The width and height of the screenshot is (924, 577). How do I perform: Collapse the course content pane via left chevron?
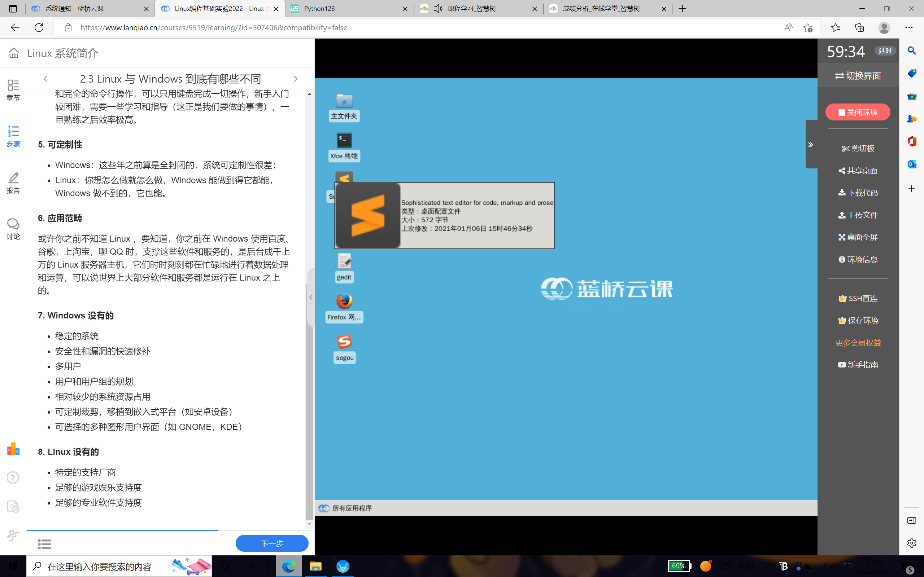point(310,297)
